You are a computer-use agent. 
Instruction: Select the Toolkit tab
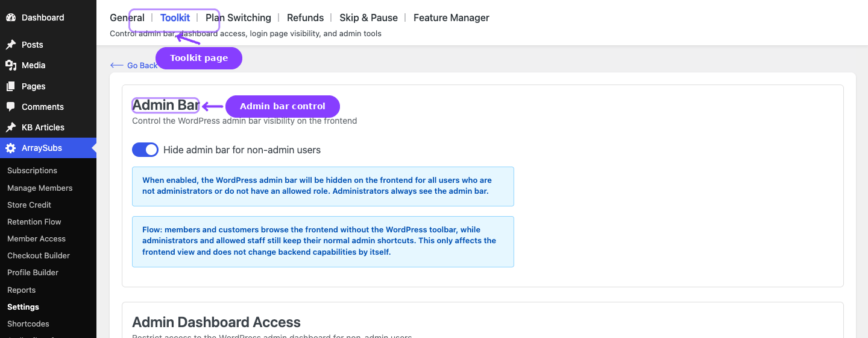point(175,18)
